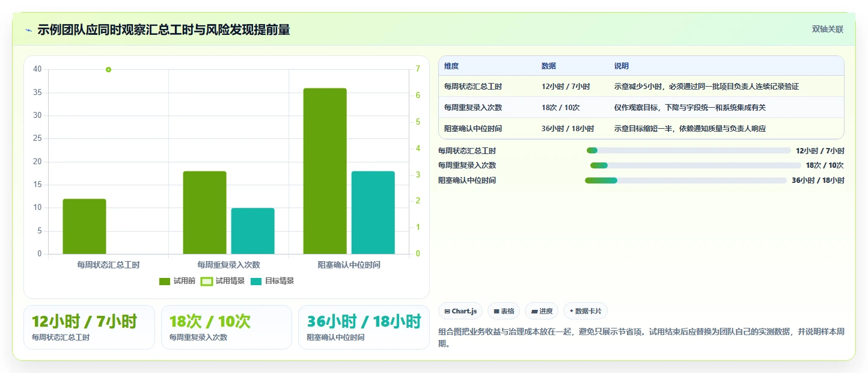
Task: Click the left axis value 40
Action: (x=37, y=69)
